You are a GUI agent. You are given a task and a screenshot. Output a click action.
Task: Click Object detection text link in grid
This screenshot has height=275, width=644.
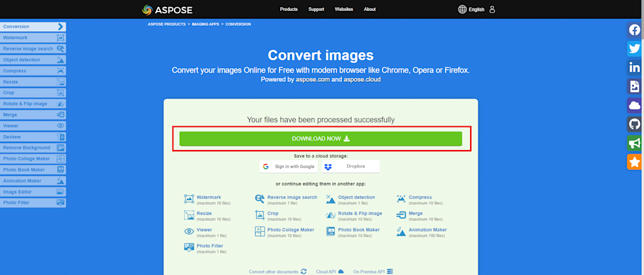coord(357,198)
